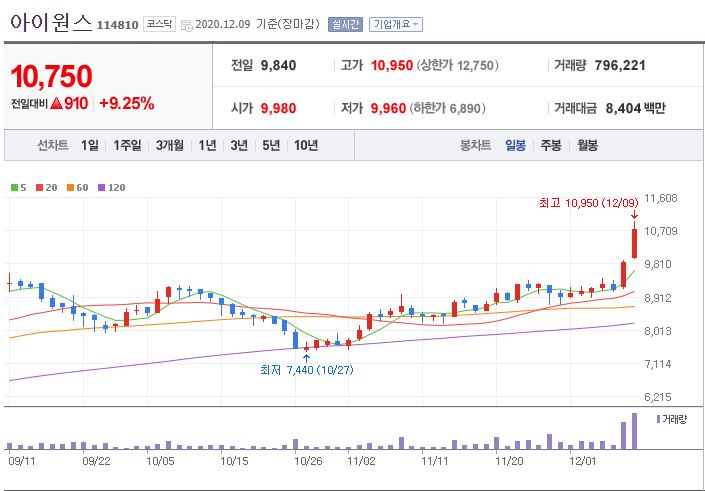Screen dimensions: 705x491
Task: Click the 11,608 price axis label
Action: coord(661,198)
